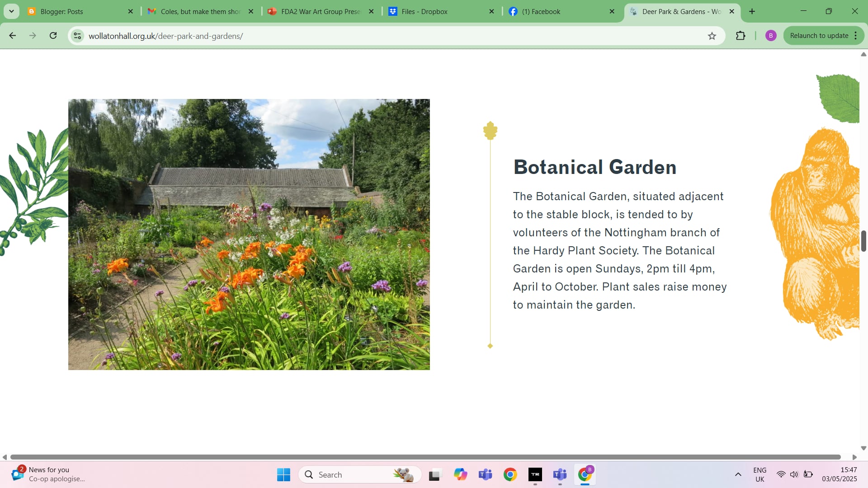Launch Microsoft Teams from the taskbar
This screenshot has width=868, height=488.
point(485,475)
